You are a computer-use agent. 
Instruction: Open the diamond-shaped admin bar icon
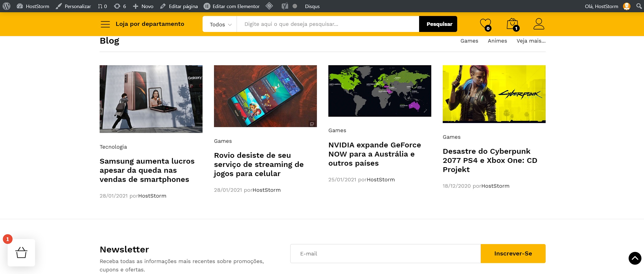(269, 6)
